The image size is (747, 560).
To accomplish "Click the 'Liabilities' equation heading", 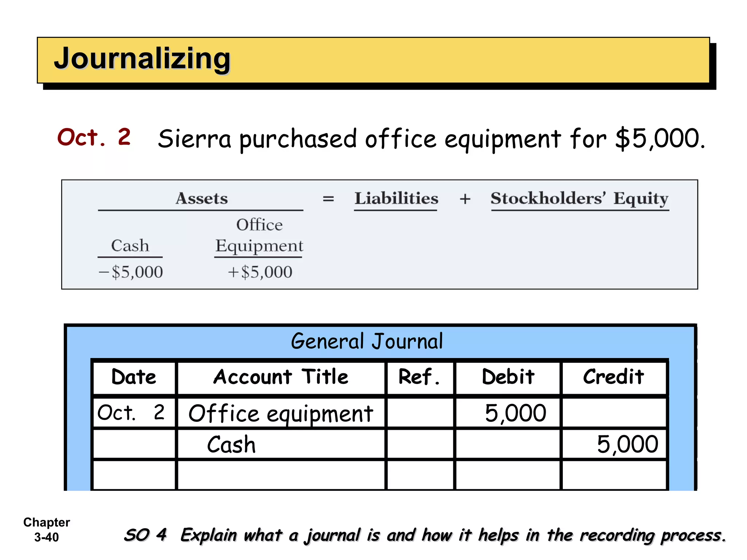I will point(396,198).
